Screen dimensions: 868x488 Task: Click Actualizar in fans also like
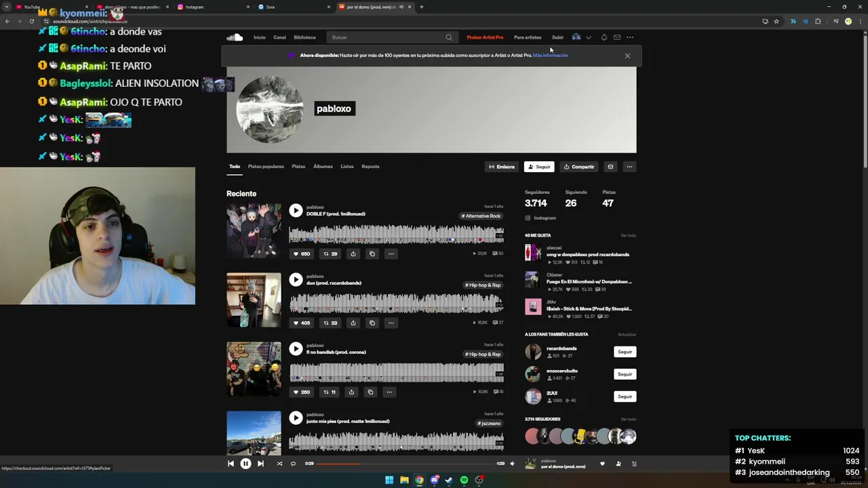(x=627, y=334)
